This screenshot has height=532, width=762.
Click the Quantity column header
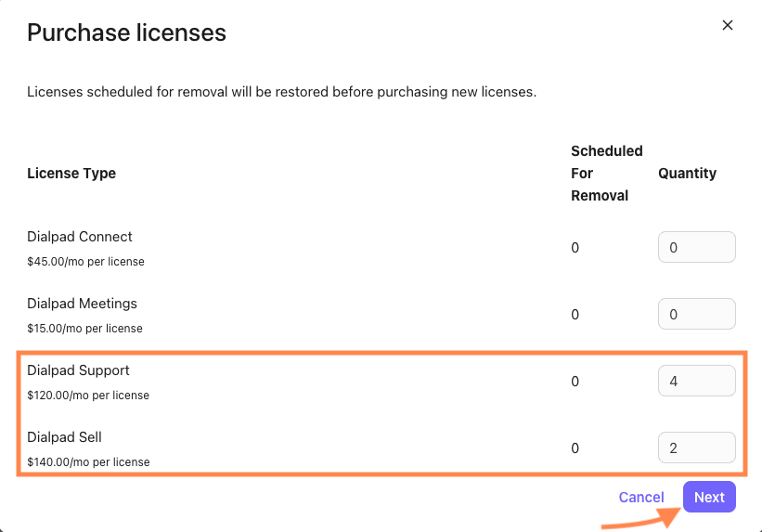(x=687, y=173)
